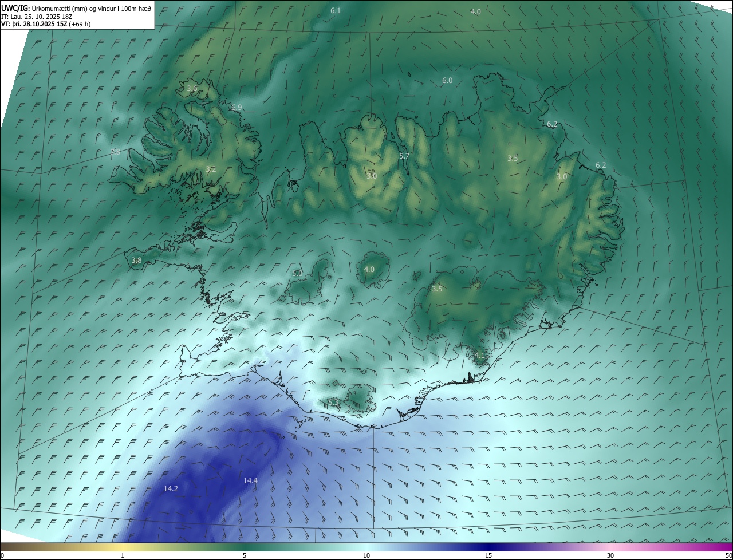The width and height of the screenshot is (733, 560).
Task: Click the 4.1 value label
Action: tap(480, 355)
